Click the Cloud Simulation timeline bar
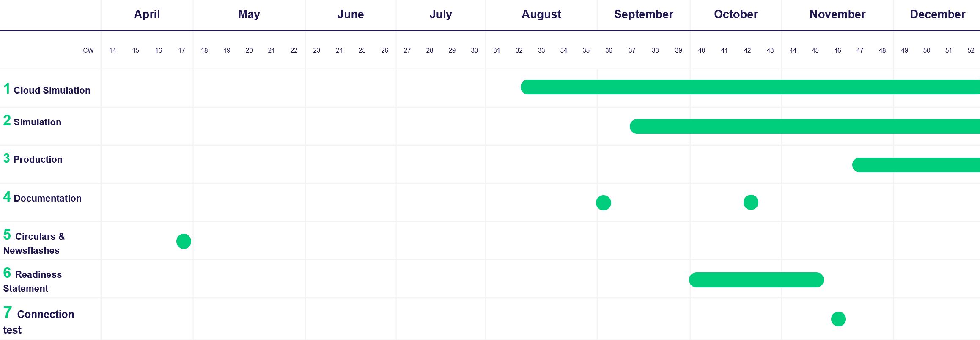Screen dimensions: 980x340 [x=749, y=87]
